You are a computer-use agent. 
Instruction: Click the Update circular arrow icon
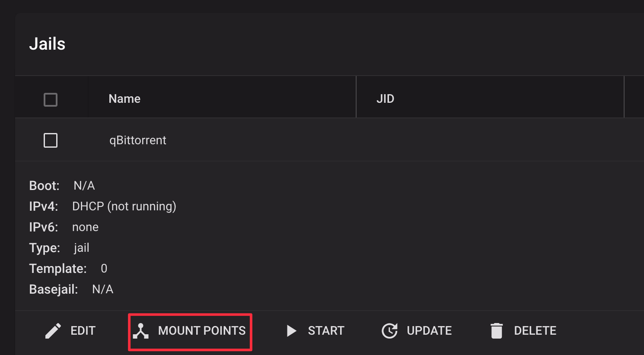[389, 331]
